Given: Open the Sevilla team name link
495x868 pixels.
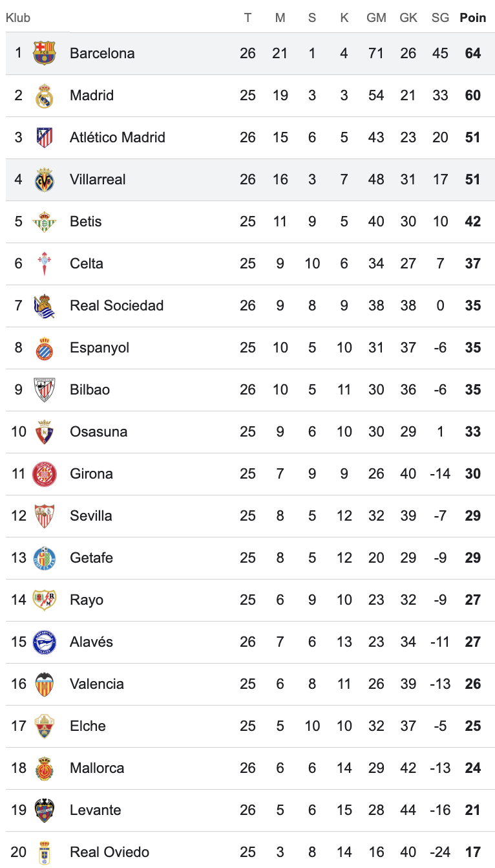Looking at the screenshot, I should pyautogui.click(x=91, y=515).
